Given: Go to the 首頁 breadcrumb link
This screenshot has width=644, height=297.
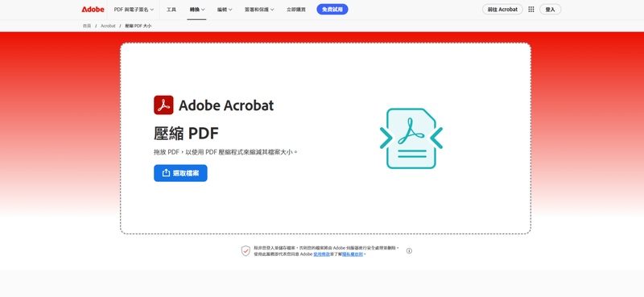Looking at the screenshot, I should (87, 26).
